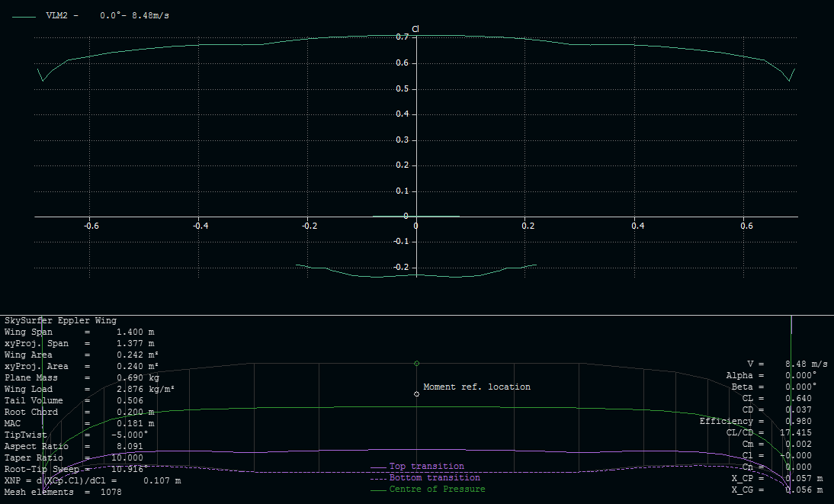
Task: Click the Wing Span value 1.400 m
Action: [135, 332]
